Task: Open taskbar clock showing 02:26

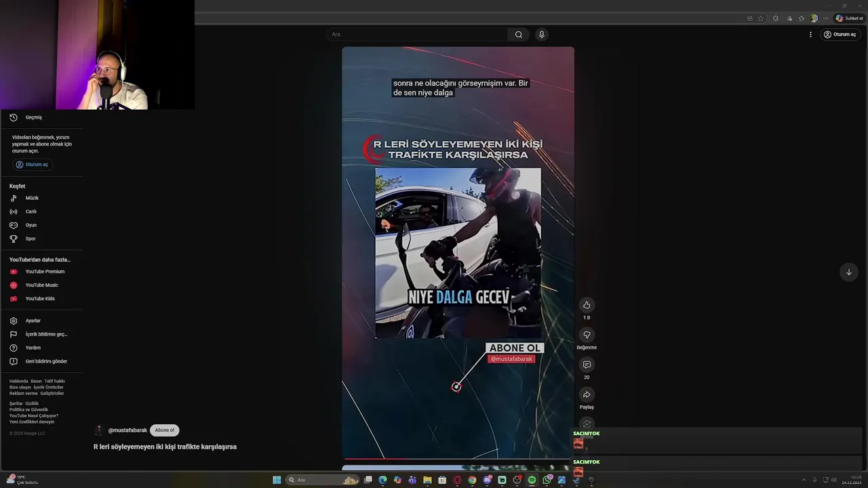Action: tap(852, 480)
